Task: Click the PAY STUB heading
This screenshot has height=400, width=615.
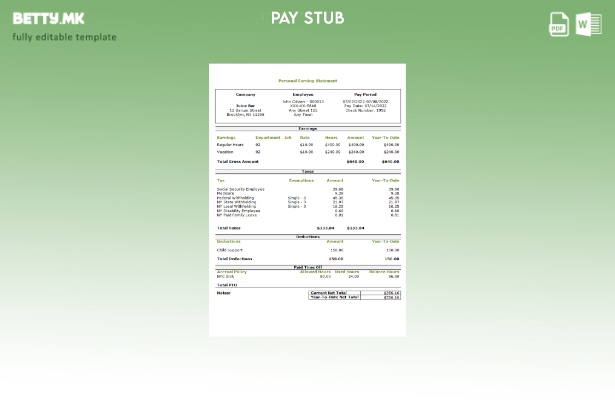Action: click(307, 18)
